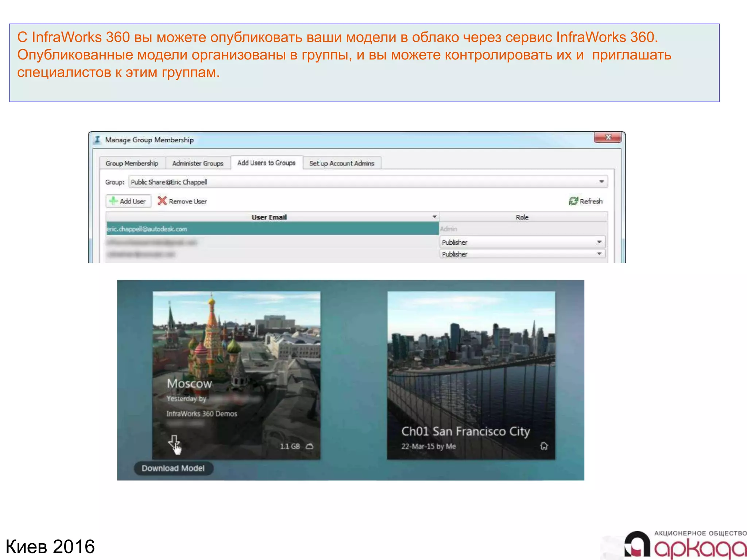The height and width of the screenshot is (560, 747).
Task: Open the first Publisher role dropdown
Action: point(522,242)
